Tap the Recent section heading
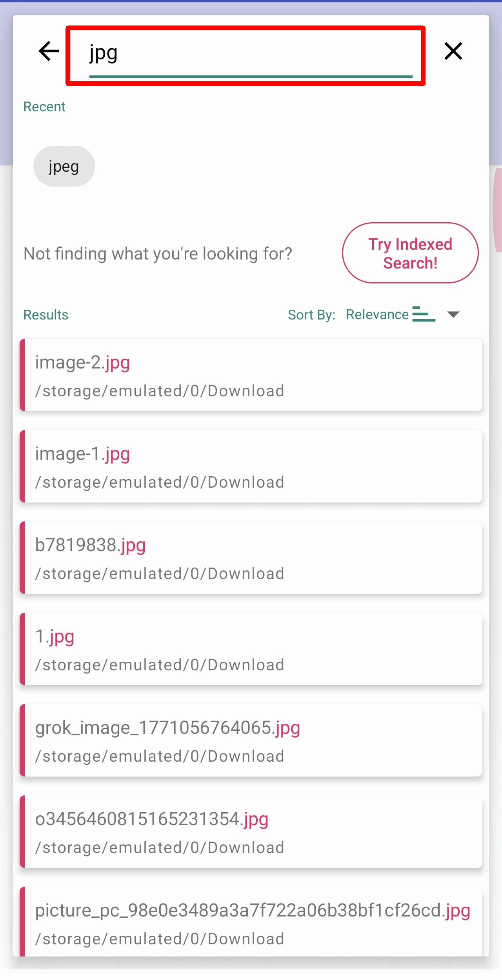502x980 pixels. (44, 107)
